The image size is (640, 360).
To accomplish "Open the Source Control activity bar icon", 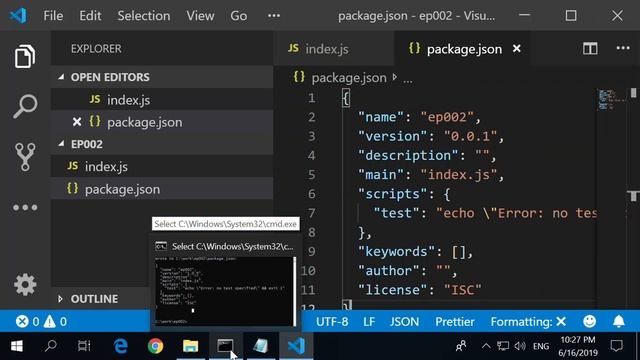I will coord(25,157).
